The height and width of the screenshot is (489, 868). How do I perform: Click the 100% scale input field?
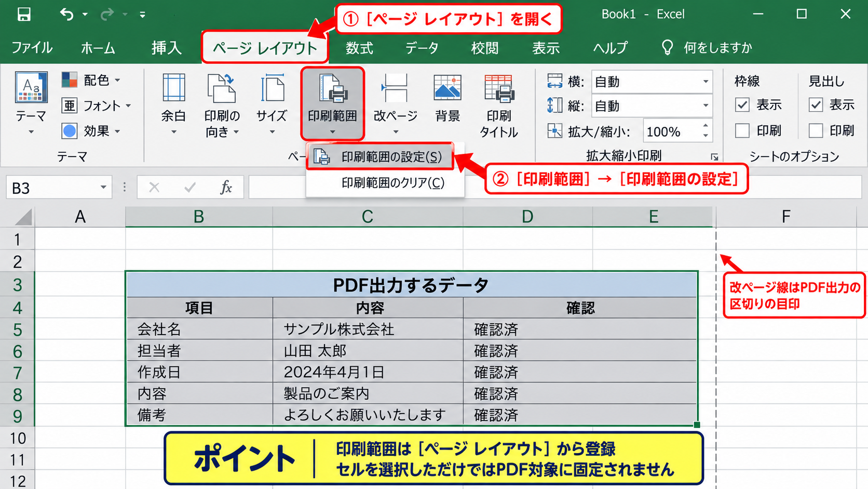[x=671, y=131]
